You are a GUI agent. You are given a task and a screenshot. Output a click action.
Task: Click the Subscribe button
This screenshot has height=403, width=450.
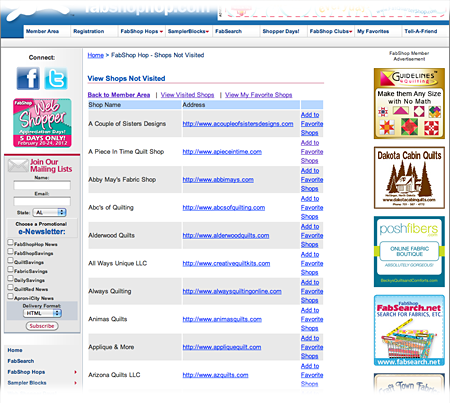coord(42,326)
